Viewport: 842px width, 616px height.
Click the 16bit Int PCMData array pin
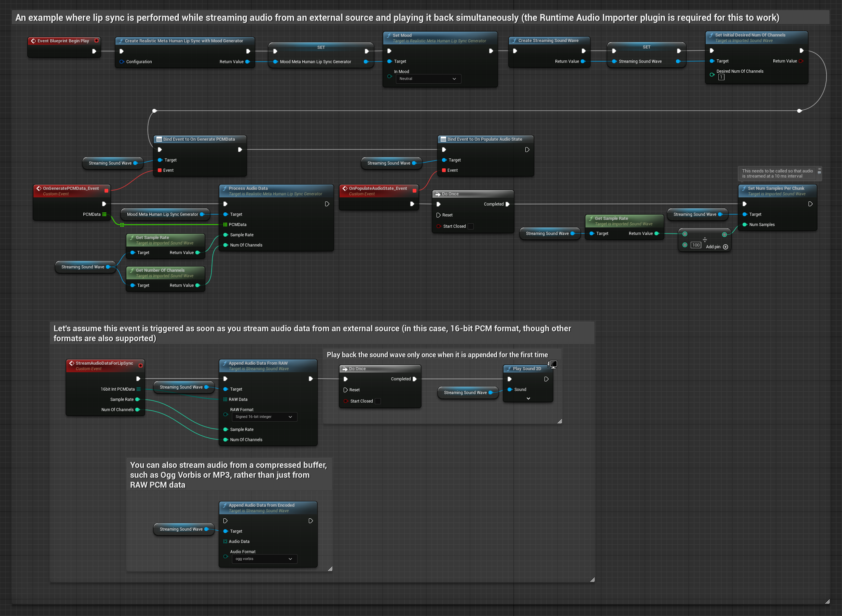(x=138, y=389)
